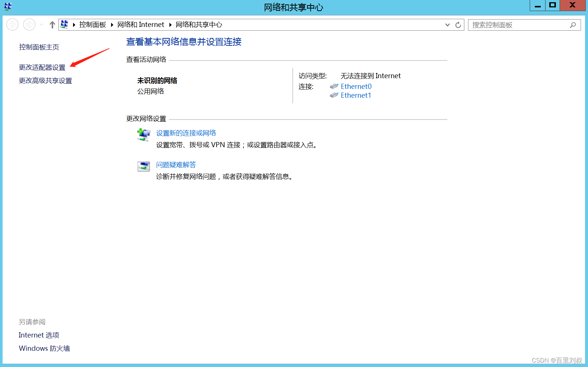The image size is (588, 367).
Task: Open the Ethernet1 connection link
Action: coord(356,95)
